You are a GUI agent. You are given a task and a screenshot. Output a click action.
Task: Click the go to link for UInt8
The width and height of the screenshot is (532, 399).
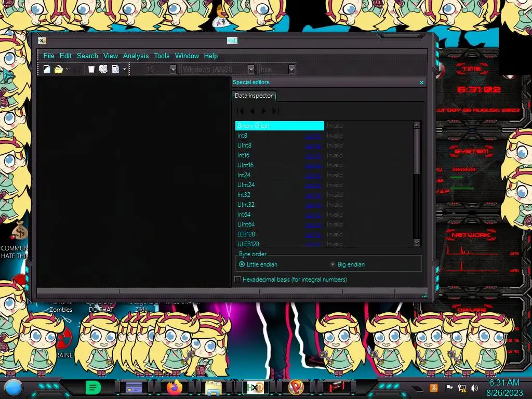[313, 145]
